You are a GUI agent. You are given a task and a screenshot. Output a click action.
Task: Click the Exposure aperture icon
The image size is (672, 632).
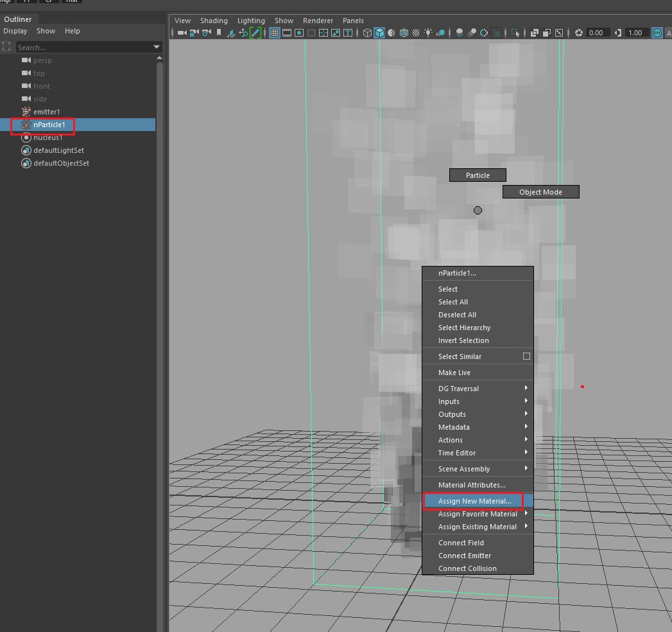[578, 33]
